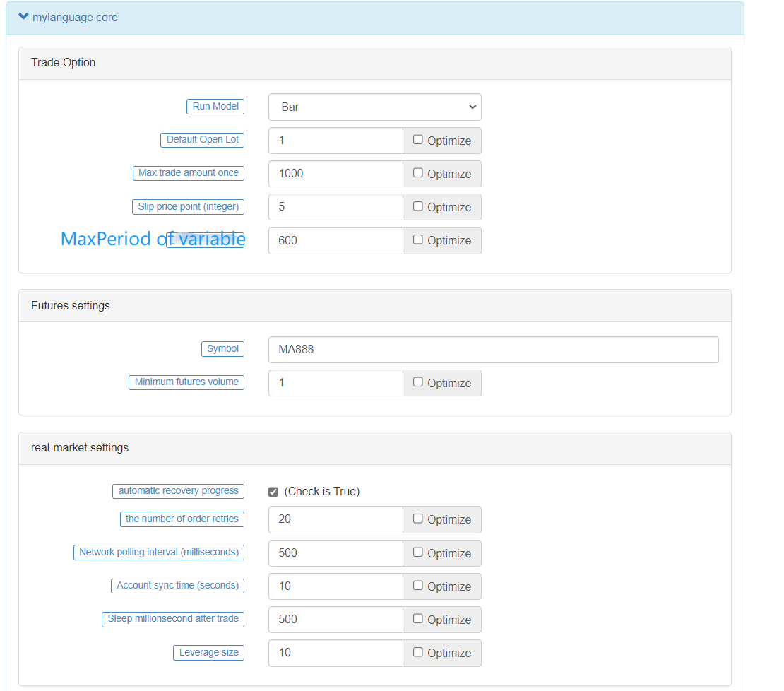The height and width of the screenshot is (691, 784).
Task: Enable Optimize for Max trade amount once
Action: [417, 173]
